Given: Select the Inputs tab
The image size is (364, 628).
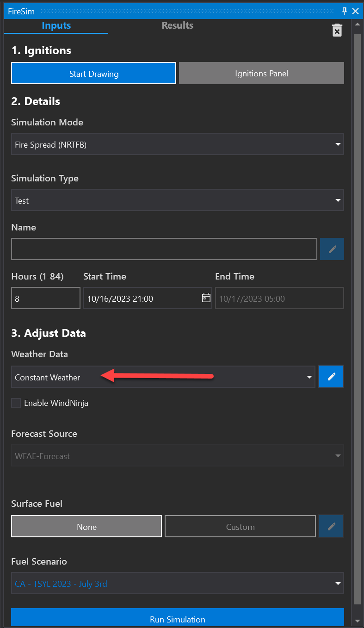Looking at the screenshot, I should [56, 25].
